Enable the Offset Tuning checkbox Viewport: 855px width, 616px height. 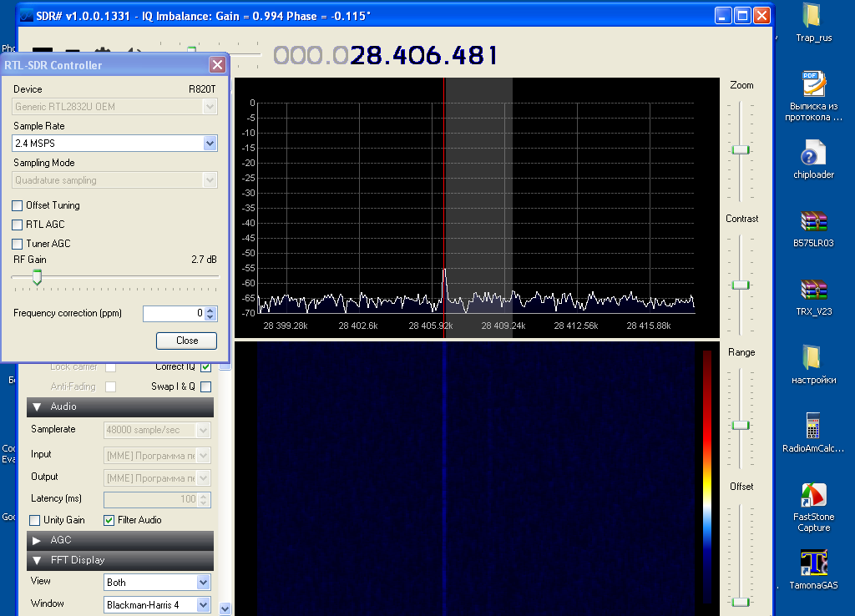pyautogui.click(x=18, y=205)
